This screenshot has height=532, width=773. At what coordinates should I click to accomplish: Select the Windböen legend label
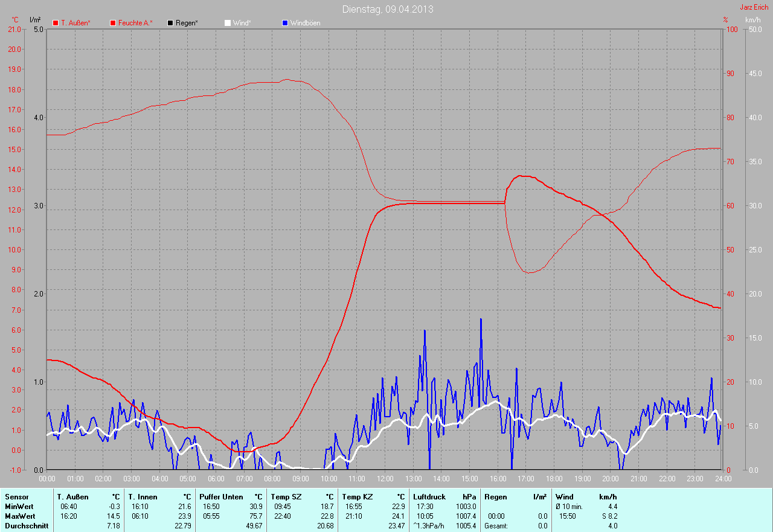[305, 23]
